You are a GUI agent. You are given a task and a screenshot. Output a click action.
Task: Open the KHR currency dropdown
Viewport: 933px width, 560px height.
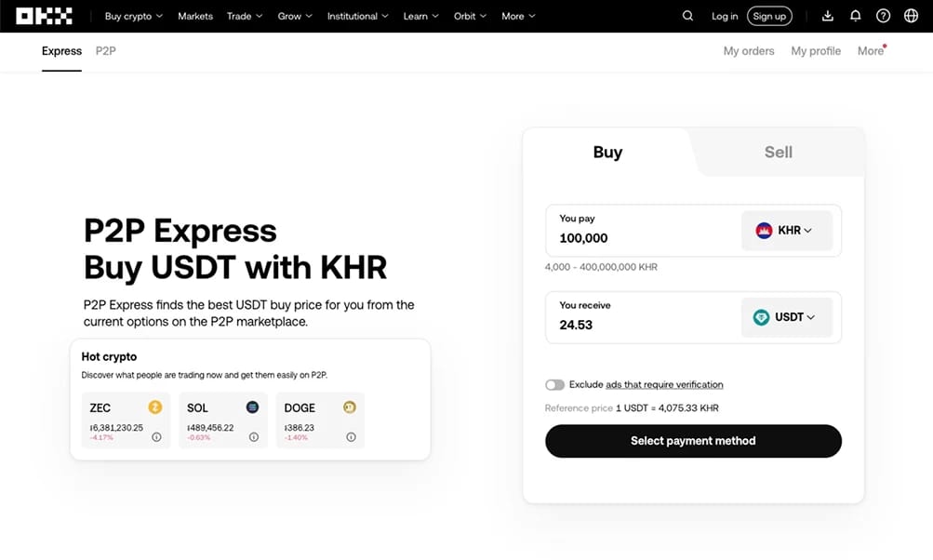coord(787,231)
